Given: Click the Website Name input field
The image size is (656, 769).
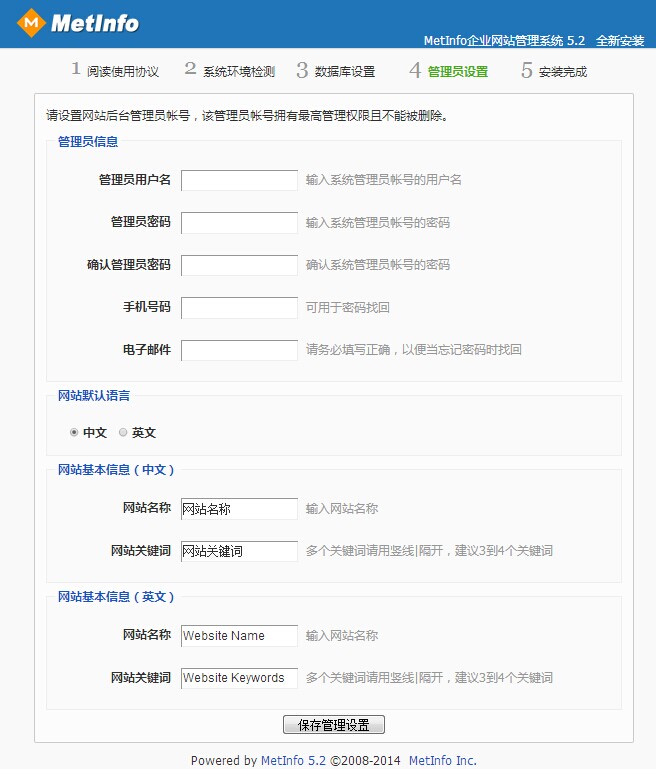Looking at the screenshot, I should 239,636.
